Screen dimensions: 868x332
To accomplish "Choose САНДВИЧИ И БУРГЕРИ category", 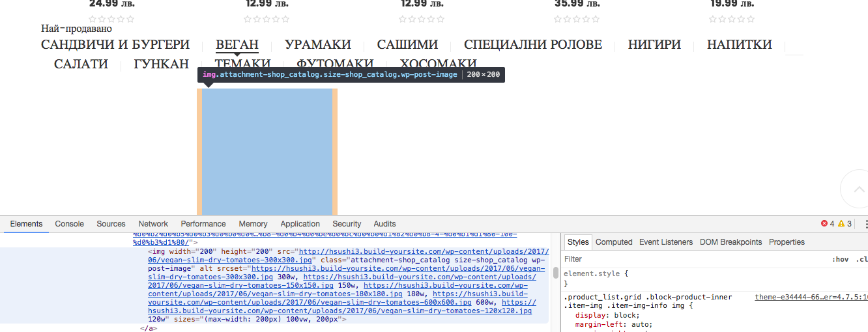I will [x=115, y=45].
